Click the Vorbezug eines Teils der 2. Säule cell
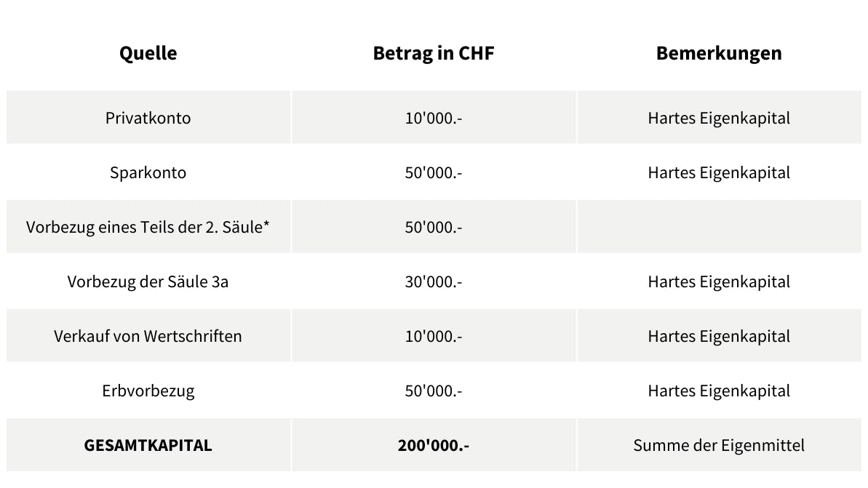 click(x=148, y=227)
